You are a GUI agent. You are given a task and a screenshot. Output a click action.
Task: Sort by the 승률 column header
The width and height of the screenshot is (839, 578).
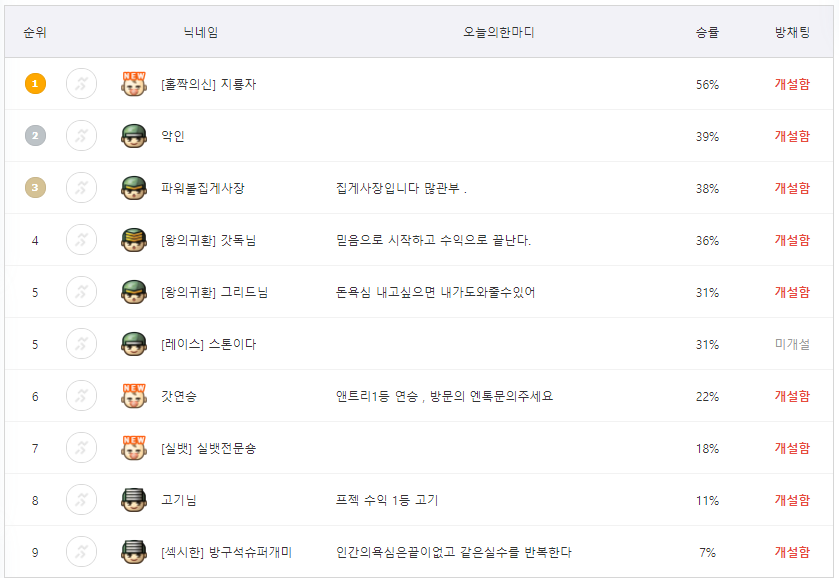pos(707,33)
